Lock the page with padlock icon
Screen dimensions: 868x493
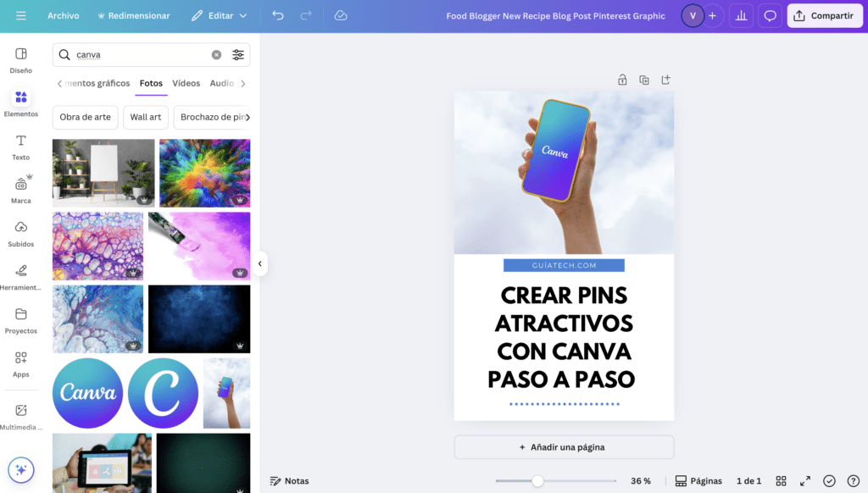point(622,80)
